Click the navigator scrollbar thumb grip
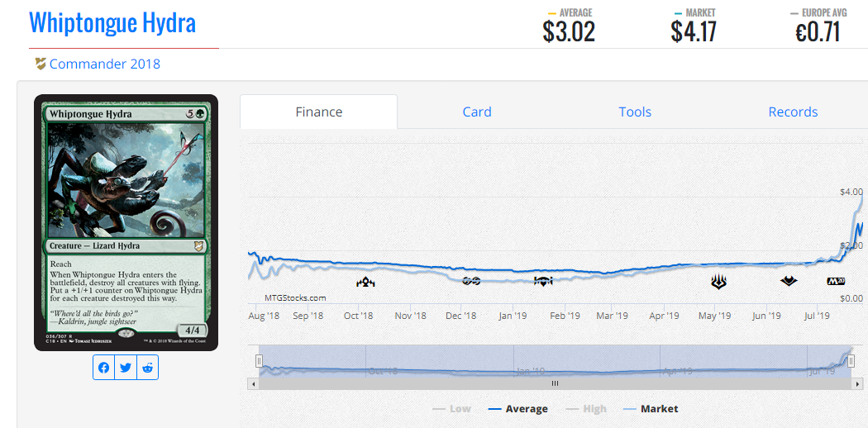Viewport: 868px width, 428px height. click(x=555, y=383)
